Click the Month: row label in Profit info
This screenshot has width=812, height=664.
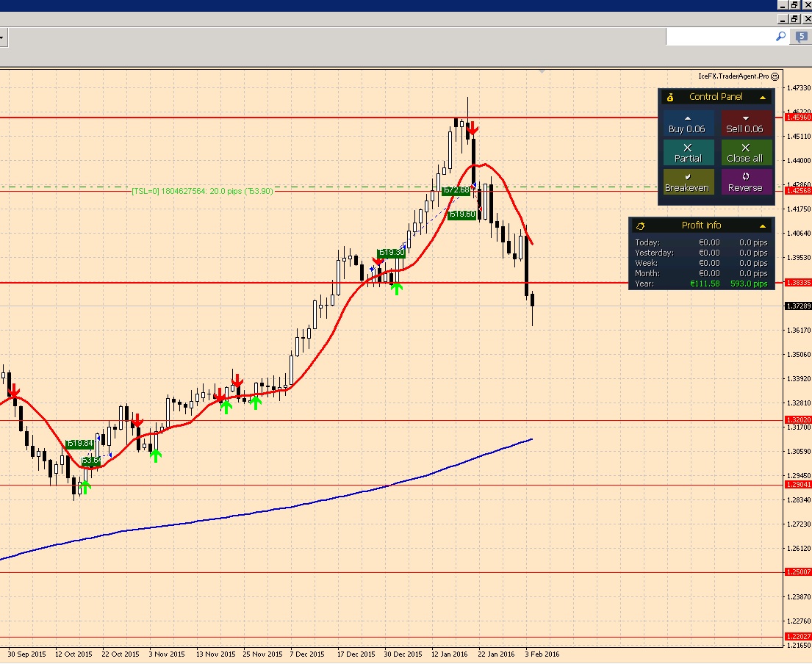(647, 273)
